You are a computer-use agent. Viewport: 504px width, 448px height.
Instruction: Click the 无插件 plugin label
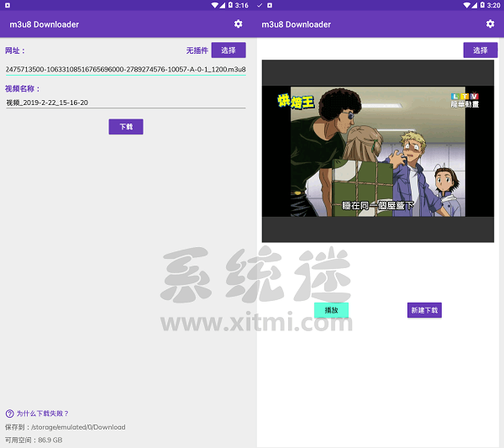[197, 50]
